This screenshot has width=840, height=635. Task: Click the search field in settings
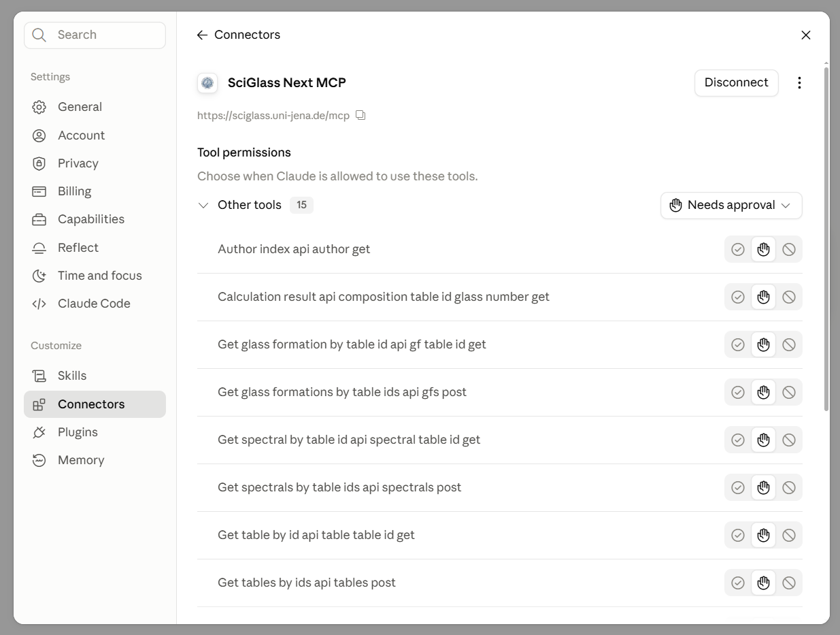[95, 35]
